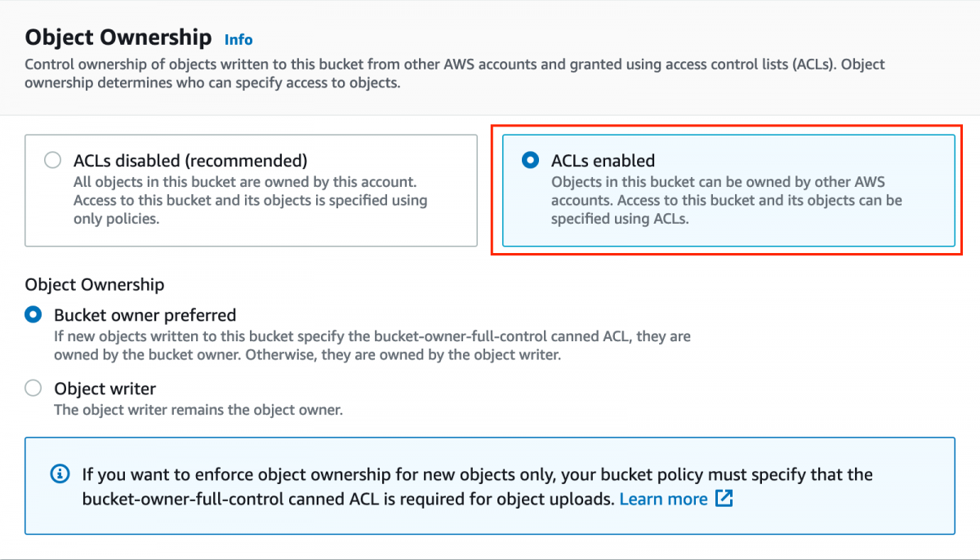Click the description under Bucket owner preferred

coord(372,345)
